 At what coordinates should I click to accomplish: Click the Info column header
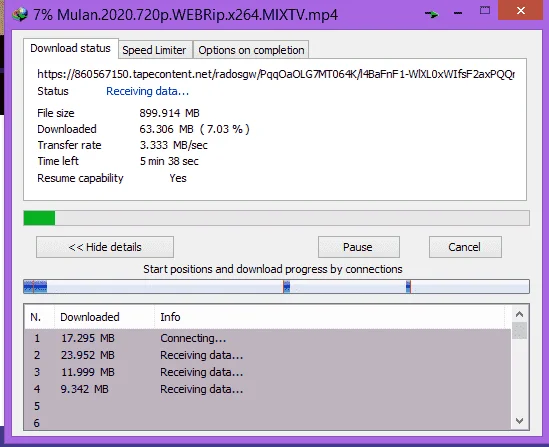click(329, 317)
